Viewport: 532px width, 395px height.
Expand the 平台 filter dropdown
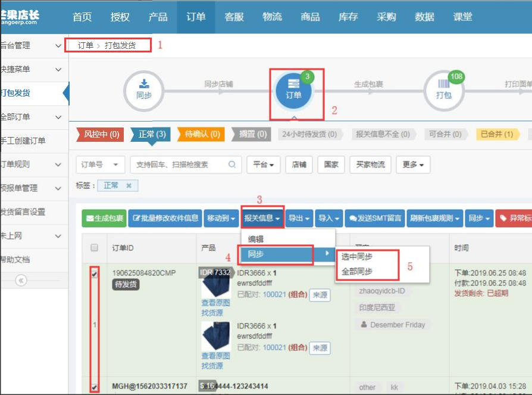click(x=263, y=164)
